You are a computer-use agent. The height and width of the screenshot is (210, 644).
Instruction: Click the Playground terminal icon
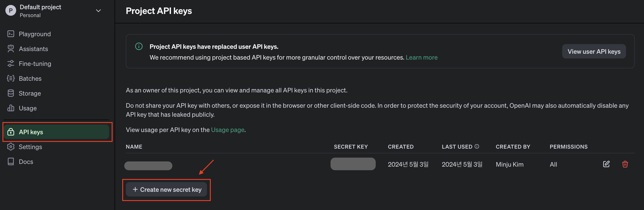[x=11, y=34]
